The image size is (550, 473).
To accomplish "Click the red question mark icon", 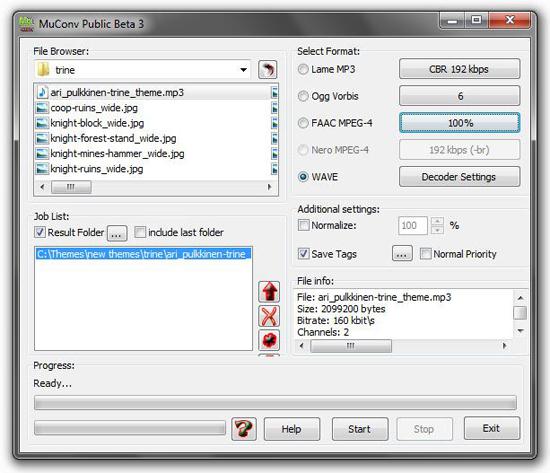I will click(x=244, y=429).
